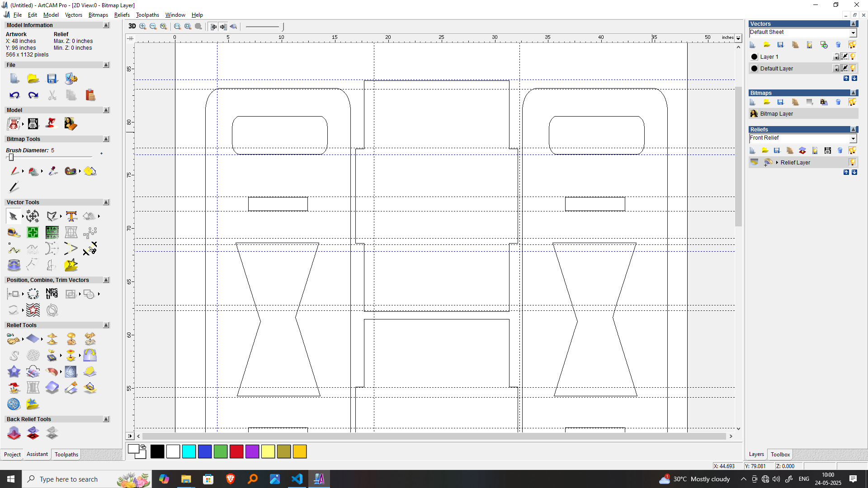Move vector layer down with arrow button
Image resolution: width=868 pixels, height=488 pixels.
tap(854, 78)
